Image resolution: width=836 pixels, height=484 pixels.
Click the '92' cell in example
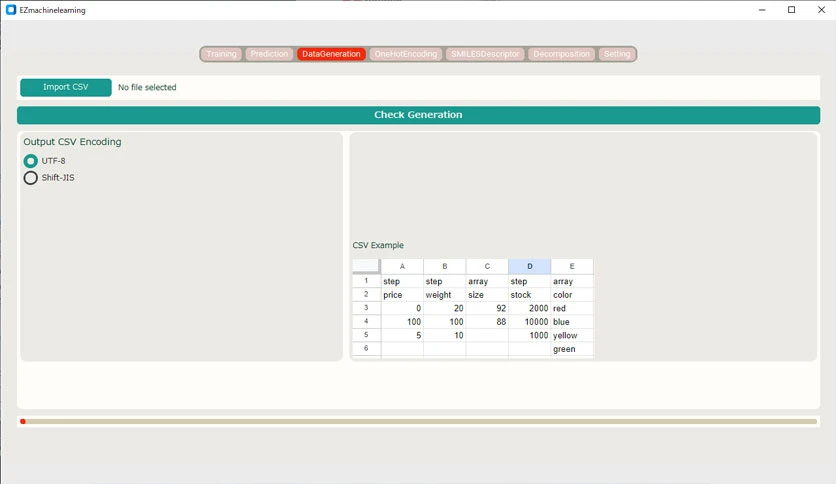point(487,308)
